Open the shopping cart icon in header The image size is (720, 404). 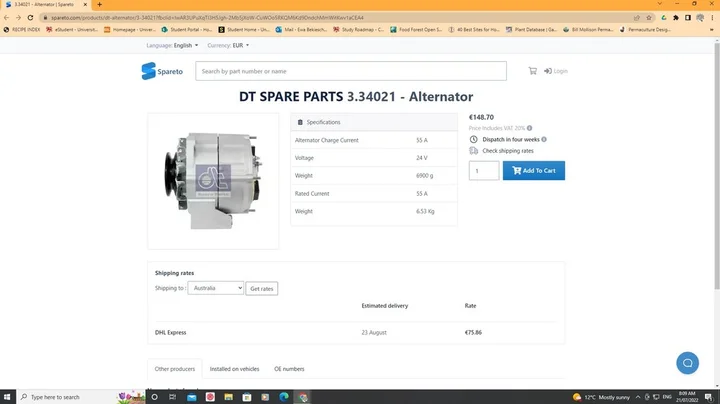533,71
